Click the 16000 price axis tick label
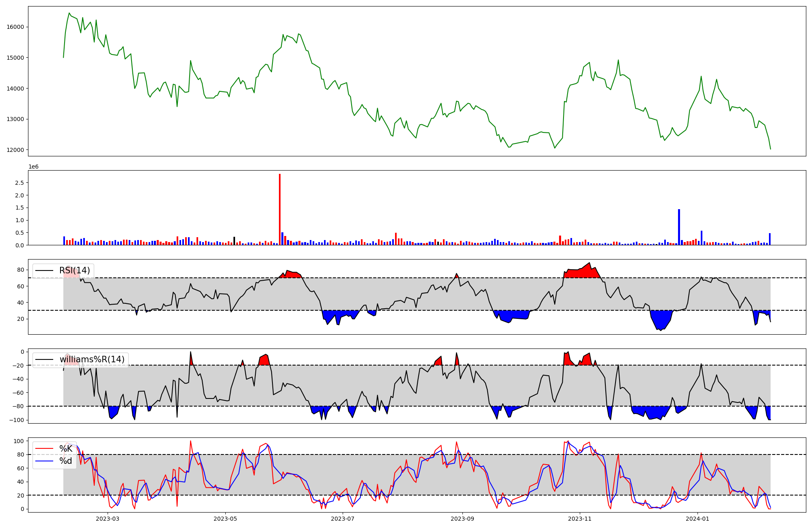 tap(15, 27)
